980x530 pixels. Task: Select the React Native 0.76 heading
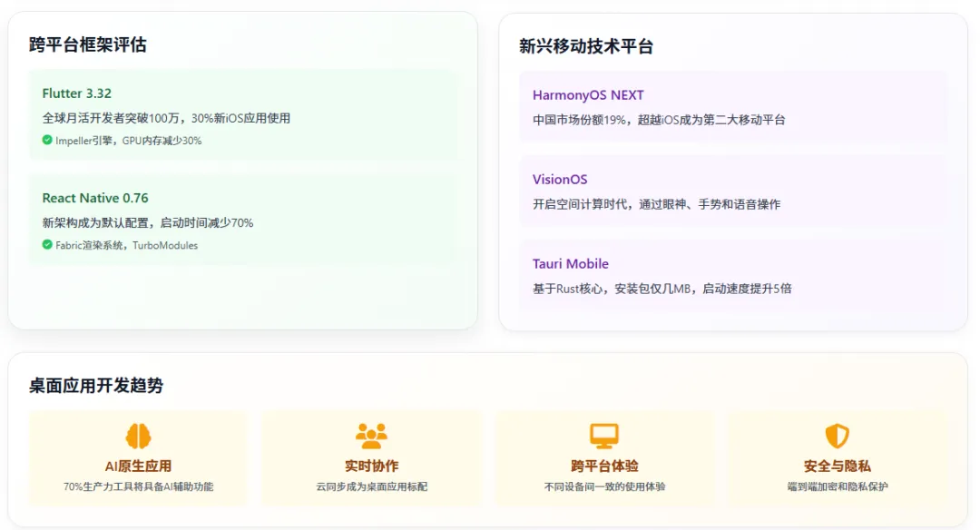point(95,198)
